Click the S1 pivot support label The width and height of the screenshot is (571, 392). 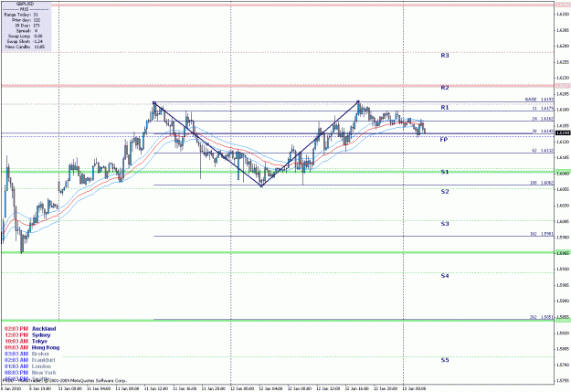pos(445,172)
